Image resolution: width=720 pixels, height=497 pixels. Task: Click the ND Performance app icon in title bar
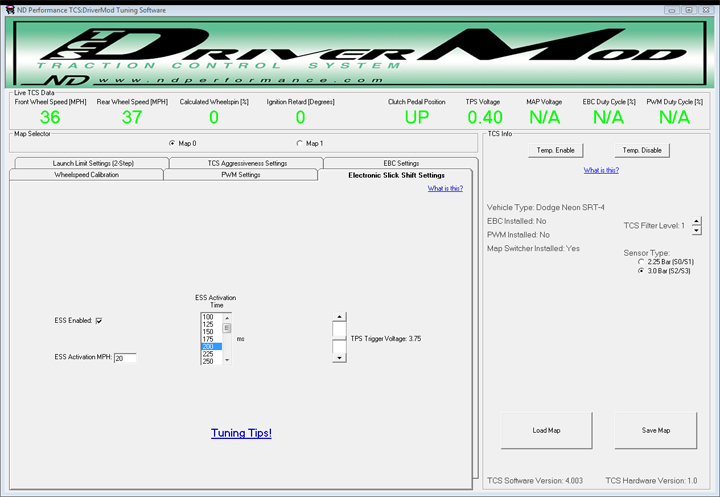10,10
